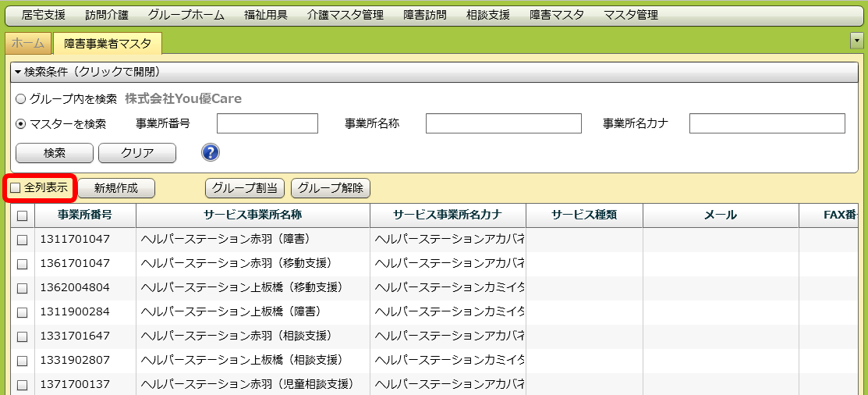Check the row for 事業所番号 1311701047
The image size is (868, 395).
pyautogui.click(x=22, y=240)
